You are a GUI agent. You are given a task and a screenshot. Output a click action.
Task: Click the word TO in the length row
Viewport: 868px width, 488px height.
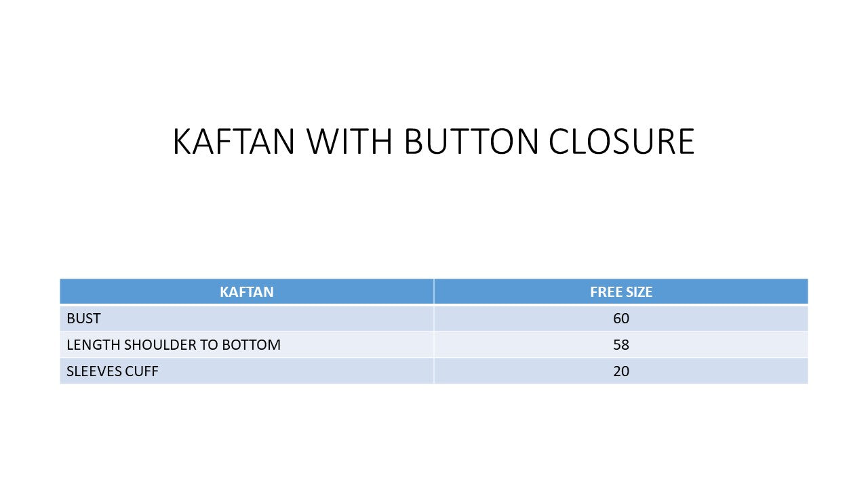pos(208,345)
